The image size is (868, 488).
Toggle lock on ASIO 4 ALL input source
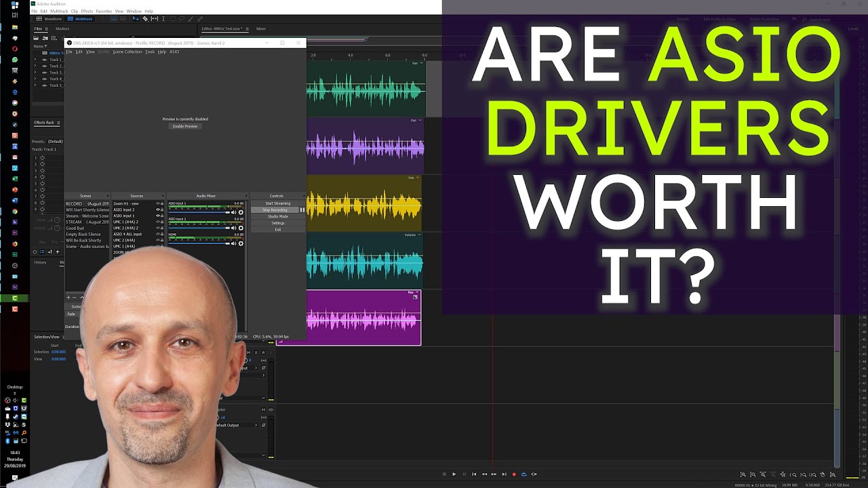click(162, 234)
